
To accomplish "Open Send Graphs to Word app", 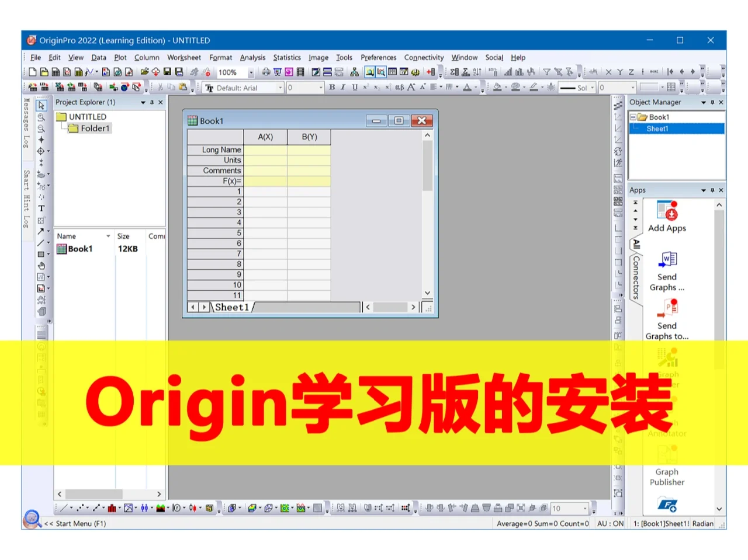I will click(x=667, y=272).
